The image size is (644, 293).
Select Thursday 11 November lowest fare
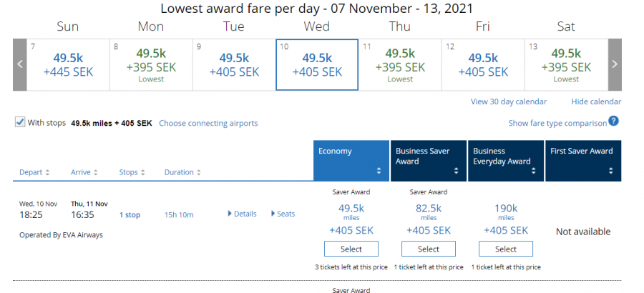point(400,64)
